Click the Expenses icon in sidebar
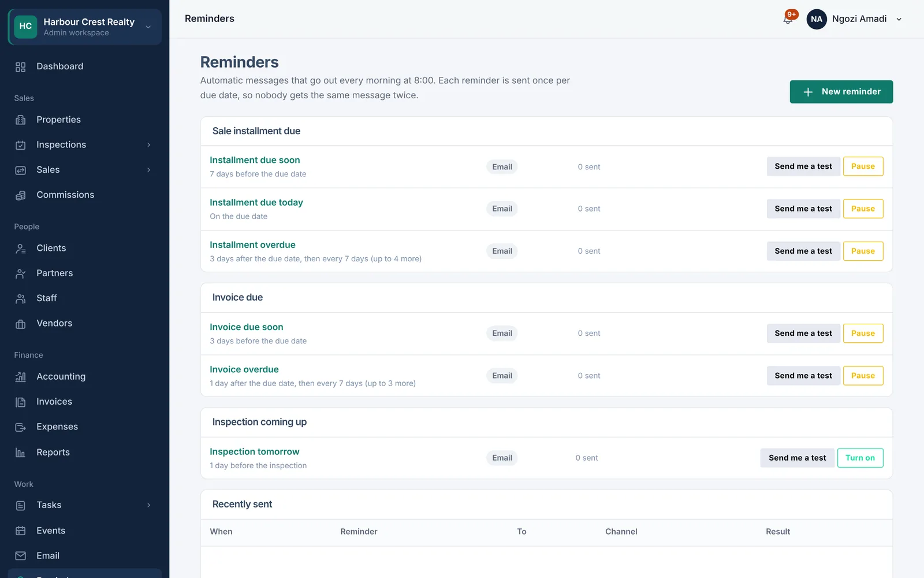The height and width of the screenshot is (578, 924). point(21,427)
